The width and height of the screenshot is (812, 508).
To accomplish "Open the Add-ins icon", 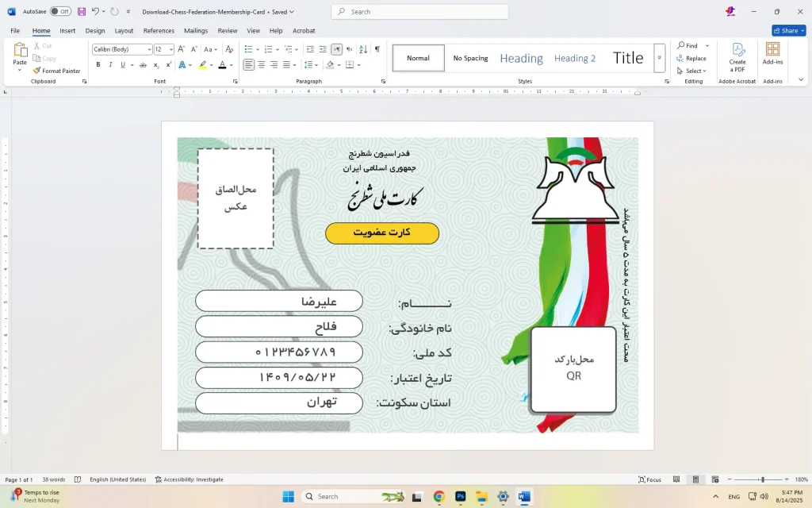I will (x=772, y=53).
